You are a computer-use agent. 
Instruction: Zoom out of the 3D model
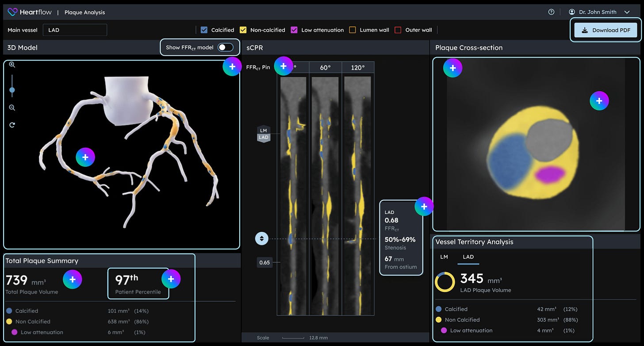[12, 108]
